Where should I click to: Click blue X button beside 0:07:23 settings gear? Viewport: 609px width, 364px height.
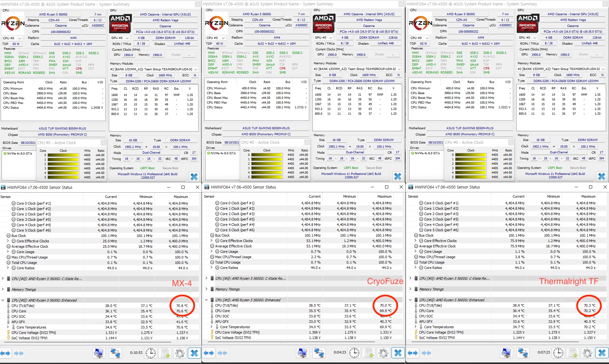pyautogui.click(x=602, y=352)
